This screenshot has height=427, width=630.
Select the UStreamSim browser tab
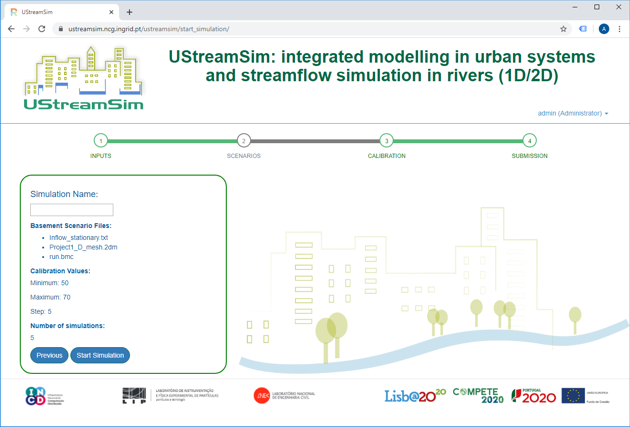61,12
